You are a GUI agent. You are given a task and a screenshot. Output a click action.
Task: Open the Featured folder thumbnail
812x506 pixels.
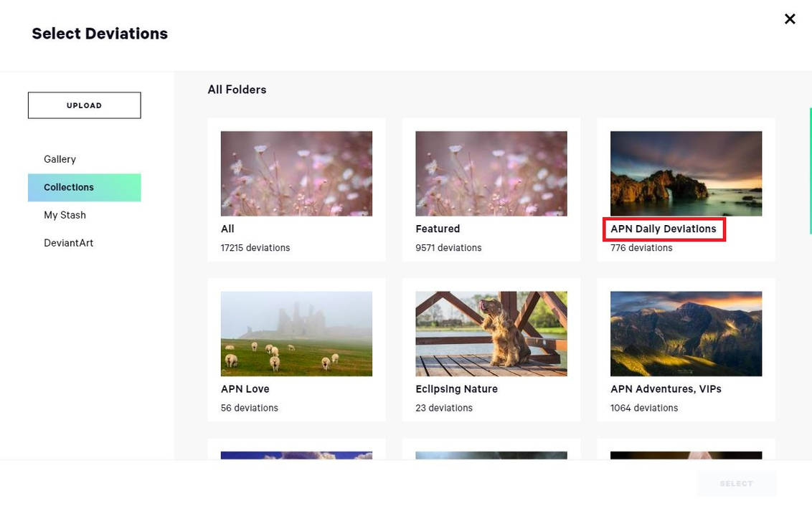491,173
